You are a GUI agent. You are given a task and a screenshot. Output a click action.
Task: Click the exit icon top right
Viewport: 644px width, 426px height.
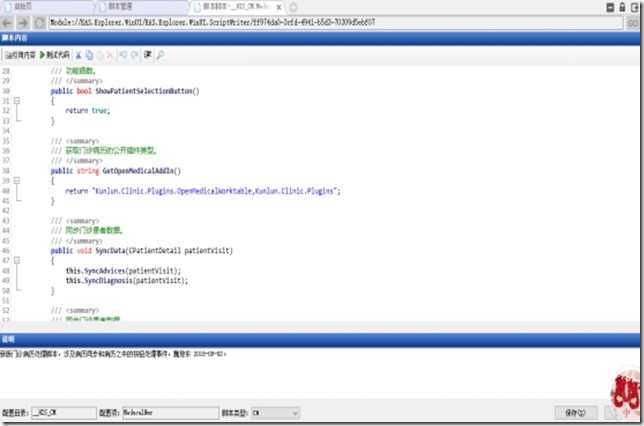click(x=635, y=7)
